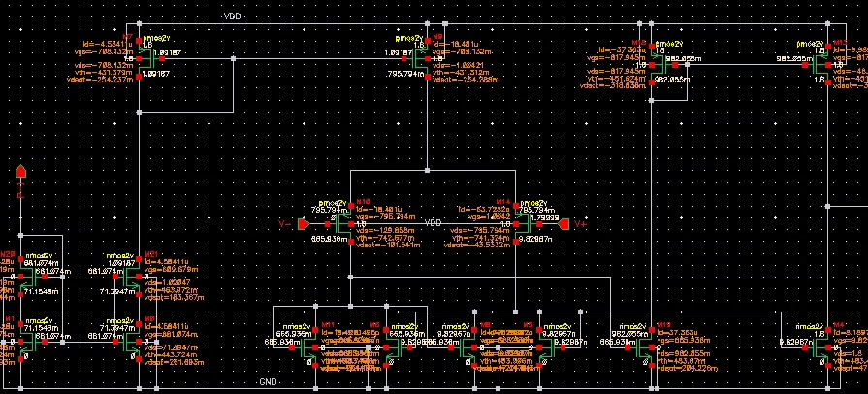868x394 pixels.
Task: Select wire junction on M7 gate net
Action: tap(233, 58)
